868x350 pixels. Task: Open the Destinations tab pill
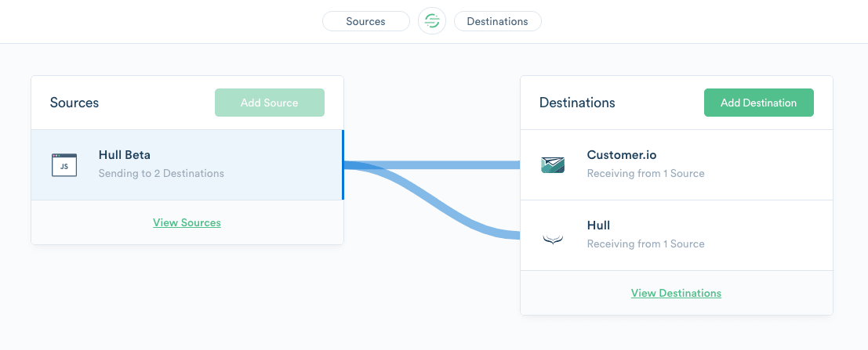click(x=498, y=21)
